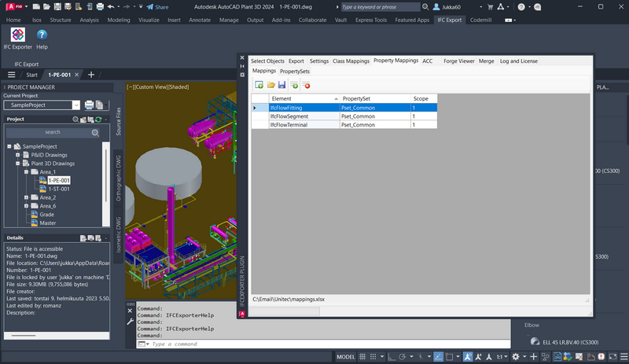Click the New drawing quick-access icon

pyautogui.click(x=36, y=7)
